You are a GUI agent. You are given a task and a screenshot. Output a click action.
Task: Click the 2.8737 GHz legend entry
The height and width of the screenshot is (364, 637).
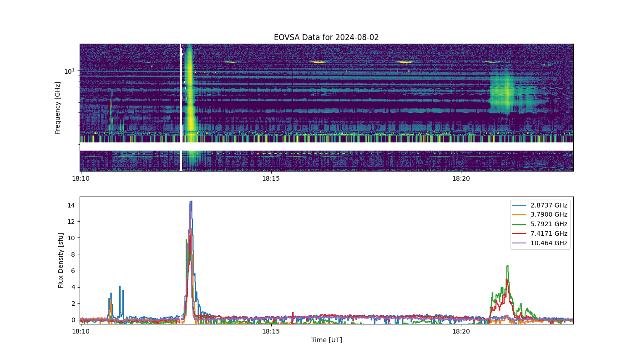pos(541,205)
